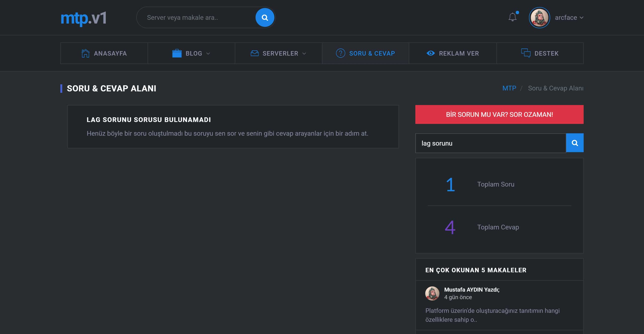Click the 'SORU & CEVAP ALANI' page title
Image resolution: width=644 pixels, height=334 pixels.
click(111, 88)
